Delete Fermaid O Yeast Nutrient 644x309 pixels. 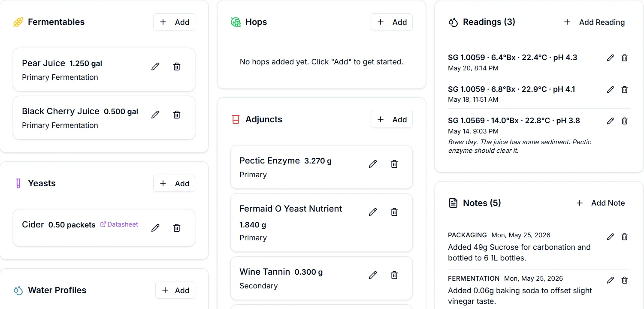(x=394, y=212)
